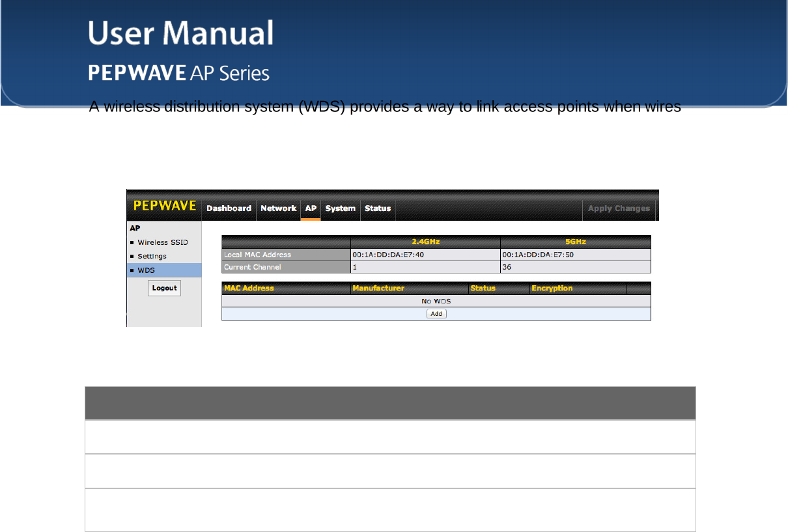Screen dimensions: 788x532
Task: Click the User Manual title
Action: click(x=181, y=33)
